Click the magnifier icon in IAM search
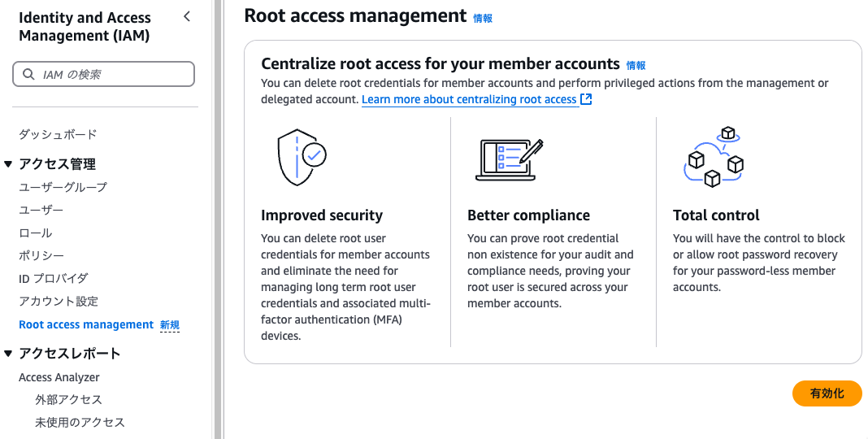 [x=28, y=74]
